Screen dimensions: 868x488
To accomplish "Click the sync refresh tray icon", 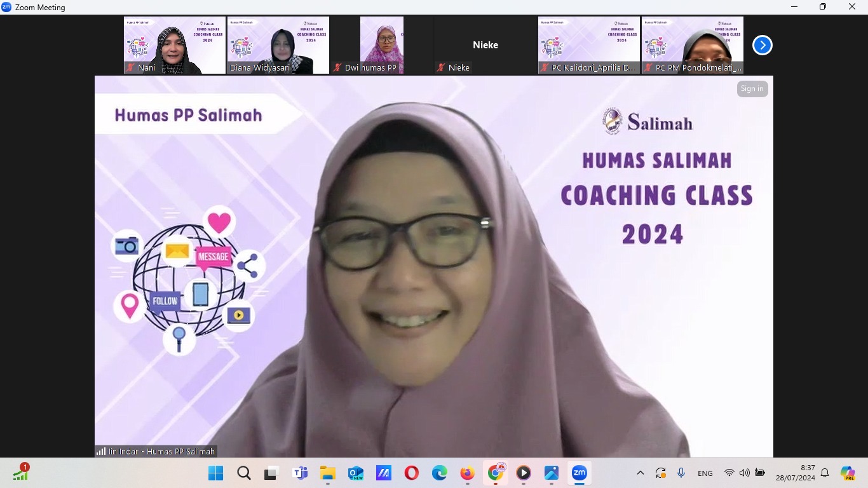I will [x=661, y=473].
